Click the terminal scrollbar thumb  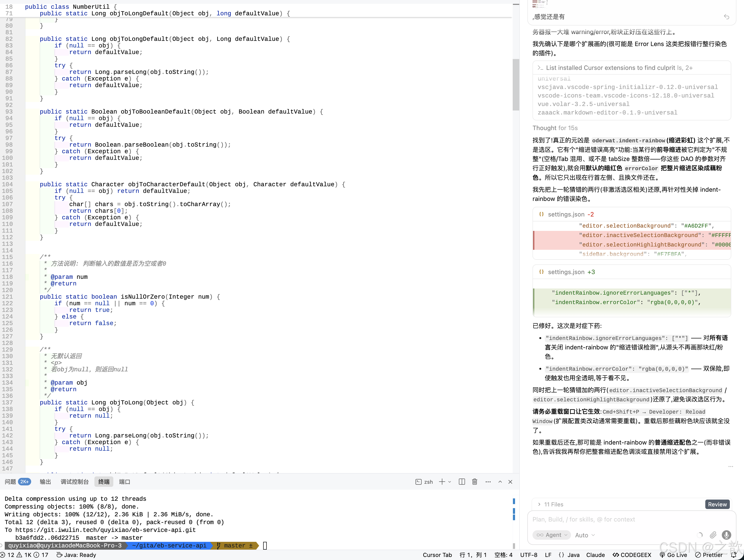coord(514,546)
